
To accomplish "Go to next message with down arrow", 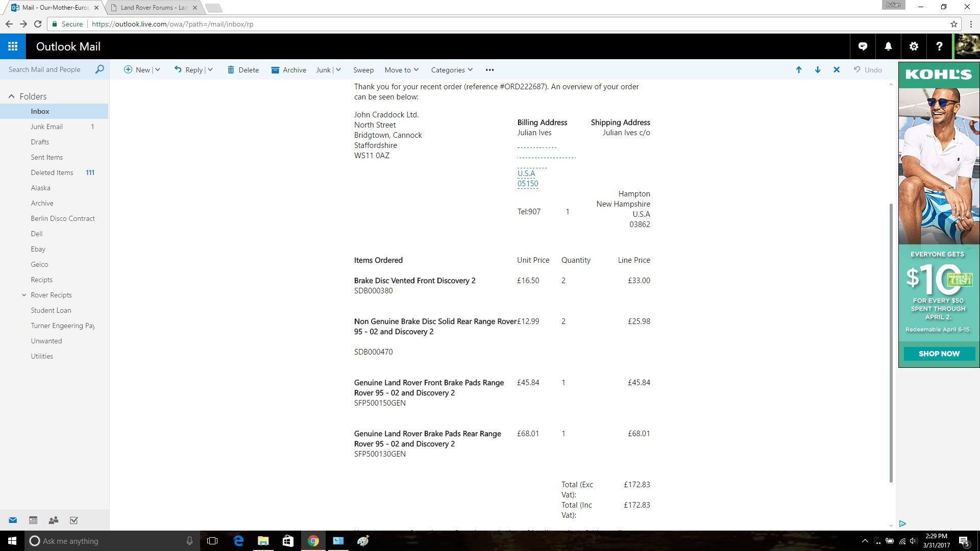I will [818, 70].
